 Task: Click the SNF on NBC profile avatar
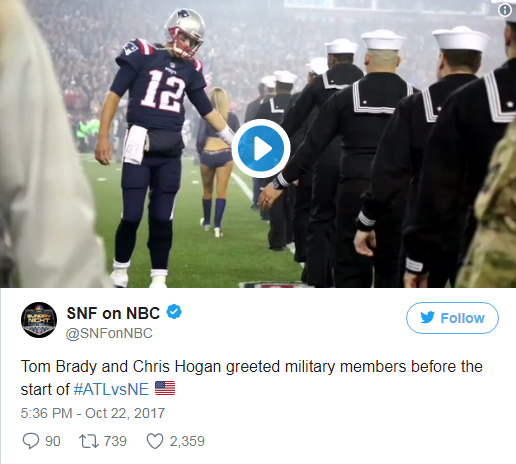tap(39, 320)
